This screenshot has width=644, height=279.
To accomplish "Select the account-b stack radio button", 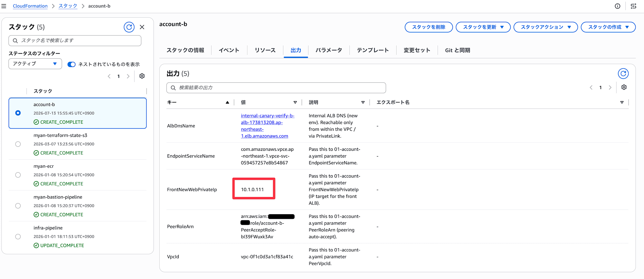I will (18, 113).
